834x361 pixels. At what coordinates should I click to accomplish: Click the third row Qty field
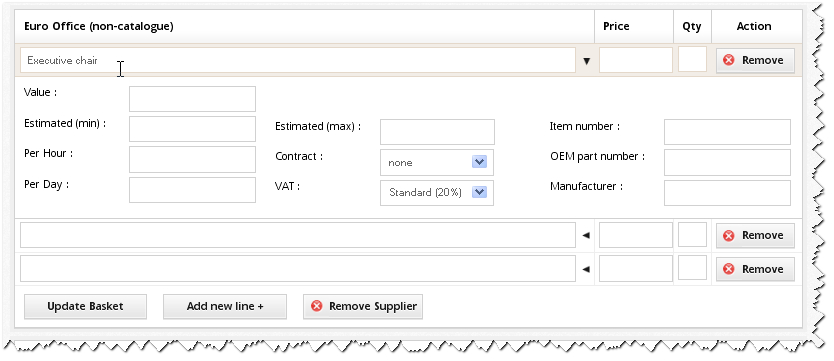coord(692,267)
